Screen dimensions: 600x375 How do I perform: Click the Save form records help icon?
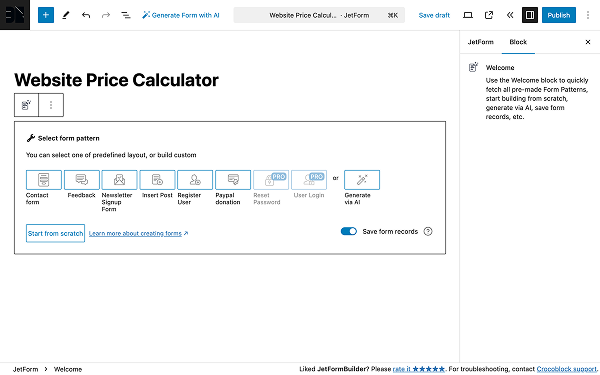click(x=428, y=232)
